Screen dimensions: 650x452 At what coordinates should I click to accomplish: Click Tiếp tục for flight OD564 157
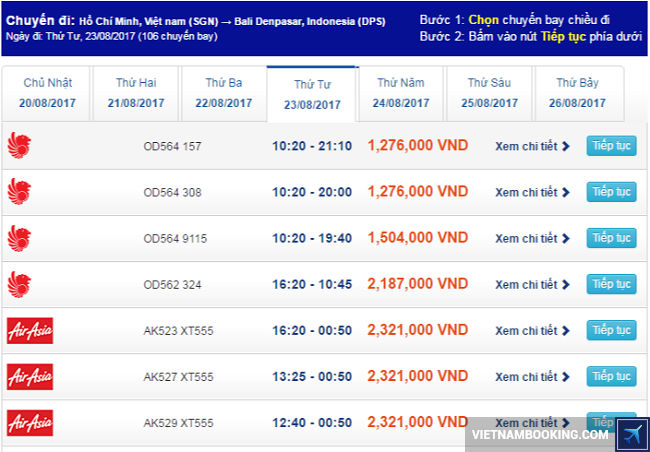point(611,146)
